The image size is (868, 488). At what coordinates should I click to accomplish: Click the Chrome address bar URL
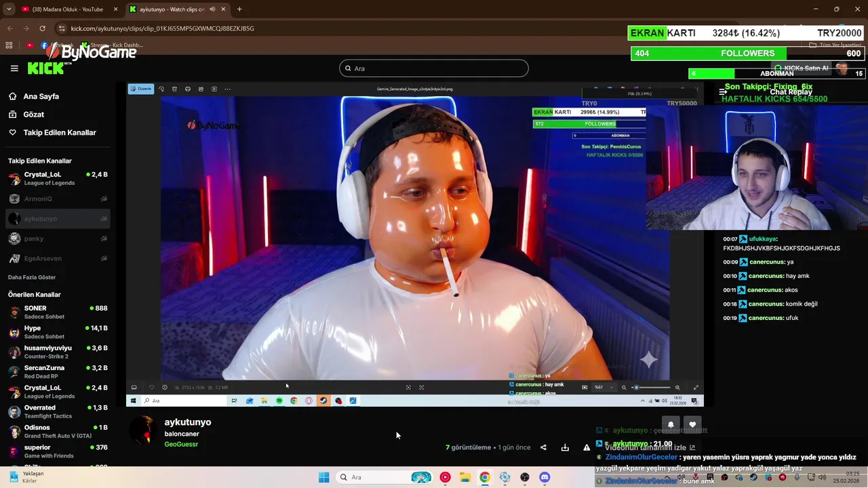click(163, 28)
